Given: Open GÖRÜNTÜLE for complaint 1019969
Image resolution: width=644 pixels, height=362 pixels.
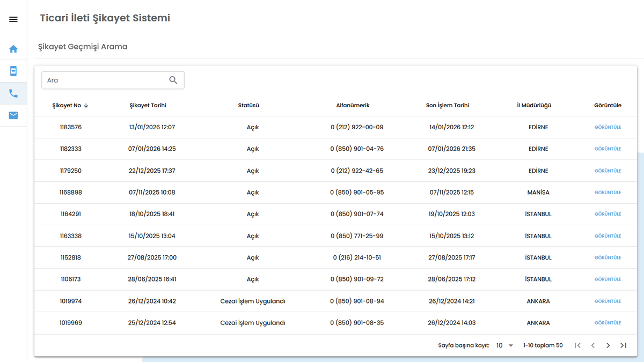Looking at the screenshot, I should (608, 322).
